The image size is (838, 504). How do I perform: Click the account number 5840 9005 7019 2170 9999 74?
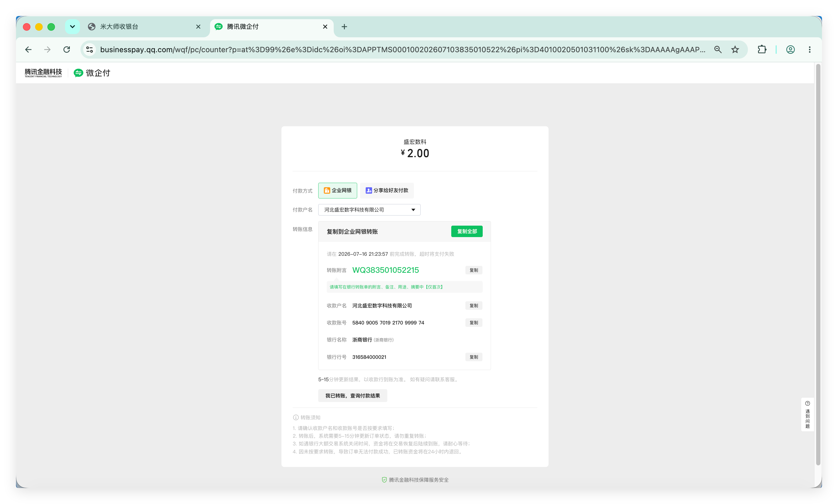point(388,323)
